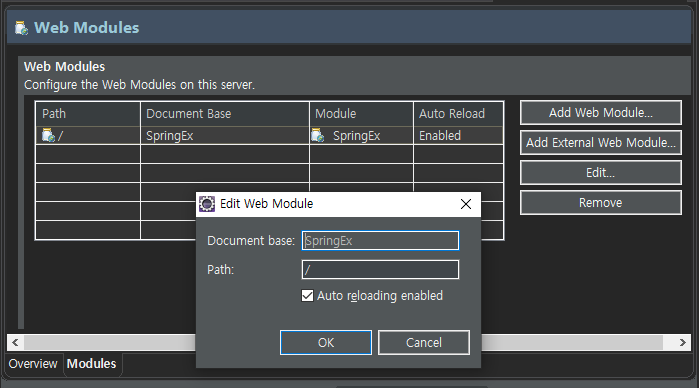
Task: Toggle the Auto reloading enabled checkbox
Action: click(x=307, y=296)
